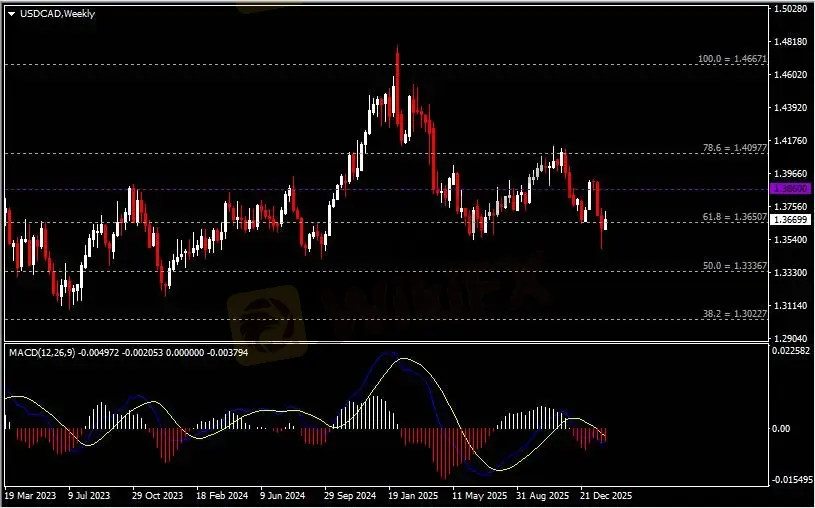
Task: Click the 1.50280 price axis value
Action: [791, 9]
